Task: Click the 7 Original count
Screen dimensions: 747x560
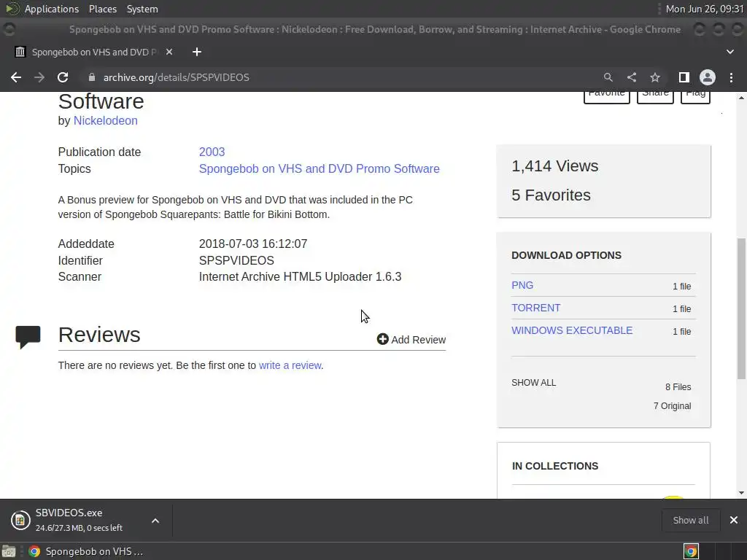Action: [x=672, y=405]
